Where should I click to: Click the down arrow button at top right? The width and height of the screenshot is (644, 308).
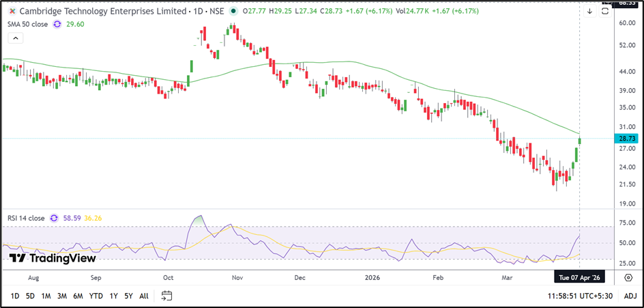click(x=589, y=11)
